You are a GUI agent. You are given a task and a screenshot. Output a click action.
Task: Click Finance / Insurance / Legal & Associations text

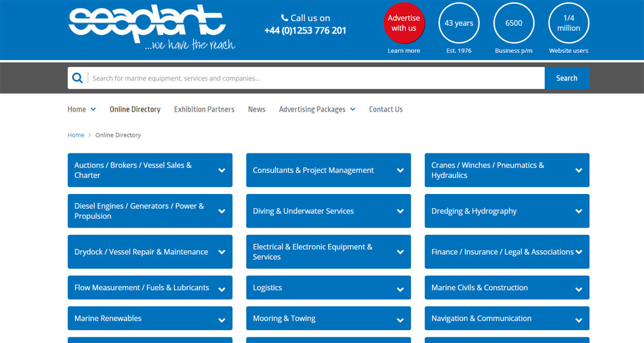pyautogui.click(x=502, y=251)
